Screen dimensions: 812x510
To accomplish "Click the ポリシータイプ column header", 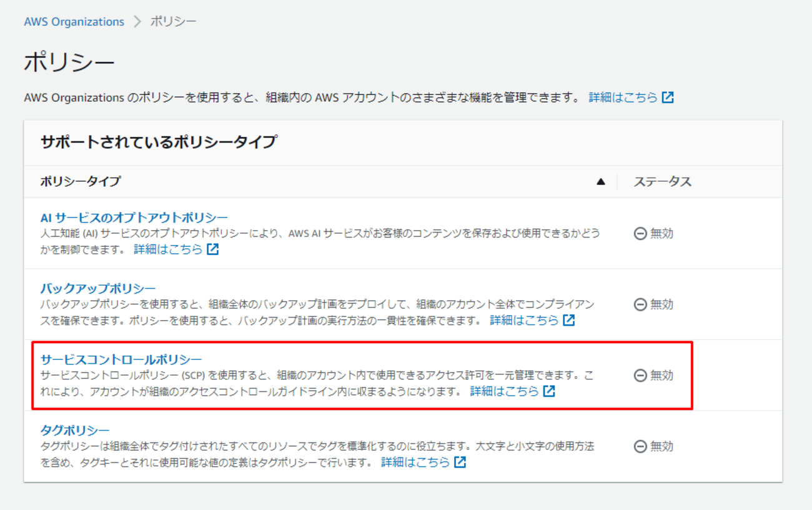I will [81, 182].
